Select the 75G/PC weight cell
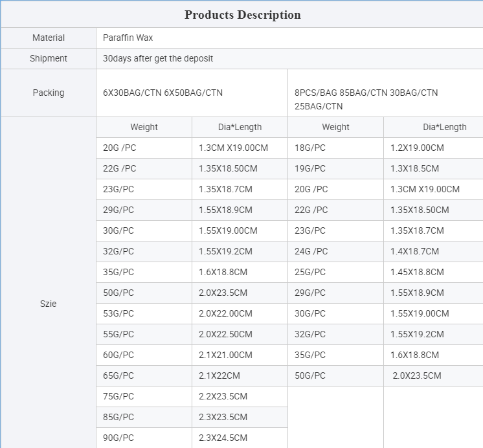 click(x=144, y=396)
